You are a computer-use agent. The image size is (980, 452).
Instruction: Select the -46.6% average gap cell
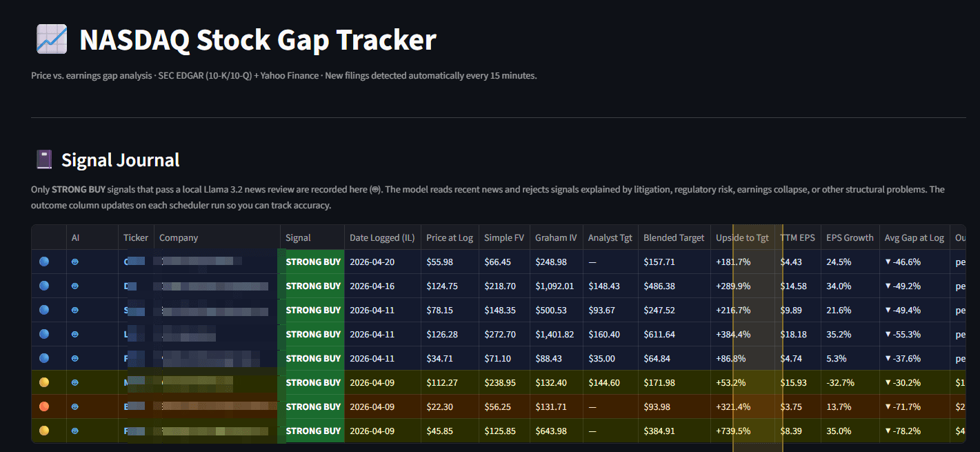pos(914,262)
